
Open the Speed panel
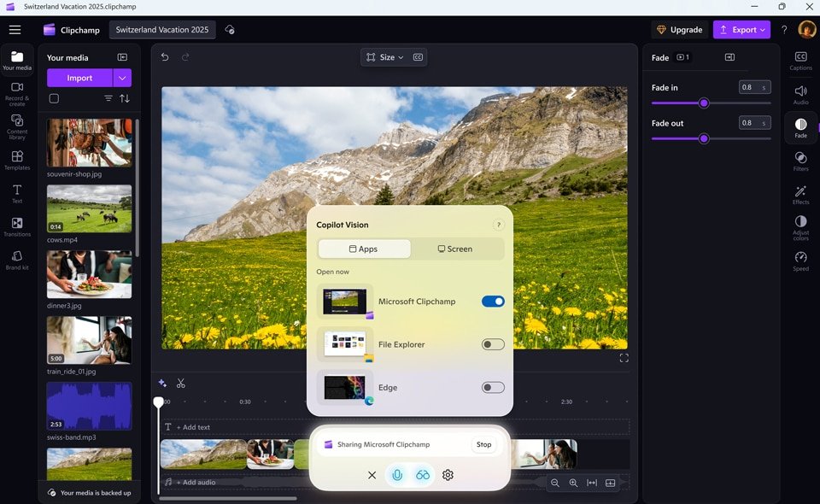[800, 261]
